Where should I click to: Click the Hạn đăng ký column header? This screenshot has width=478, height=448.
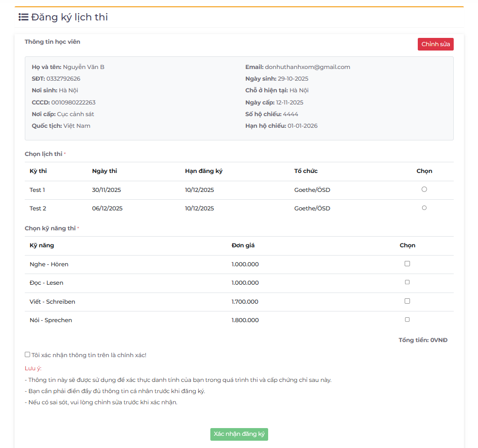pyautogui.click(x=204, y=171)
